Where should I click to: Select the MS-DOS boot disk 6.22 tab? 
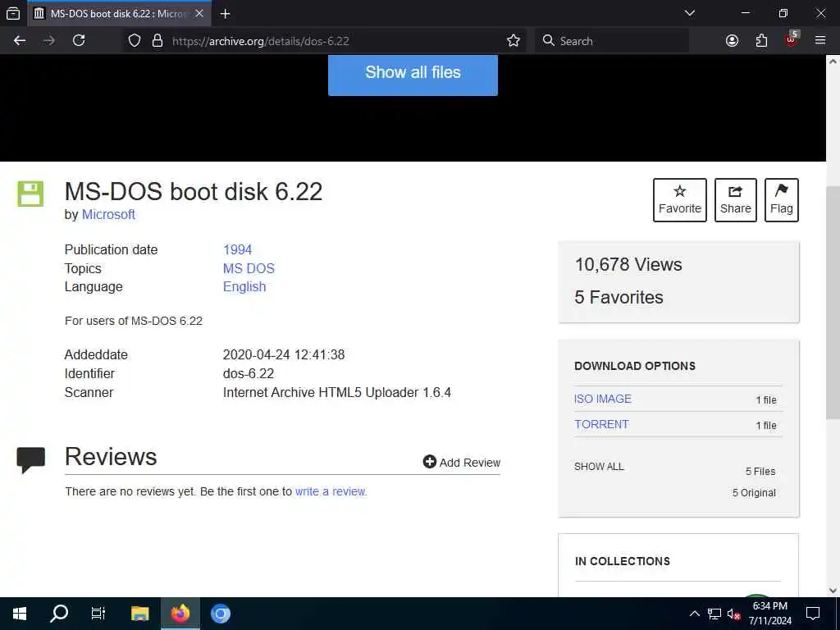click(119, 14)
